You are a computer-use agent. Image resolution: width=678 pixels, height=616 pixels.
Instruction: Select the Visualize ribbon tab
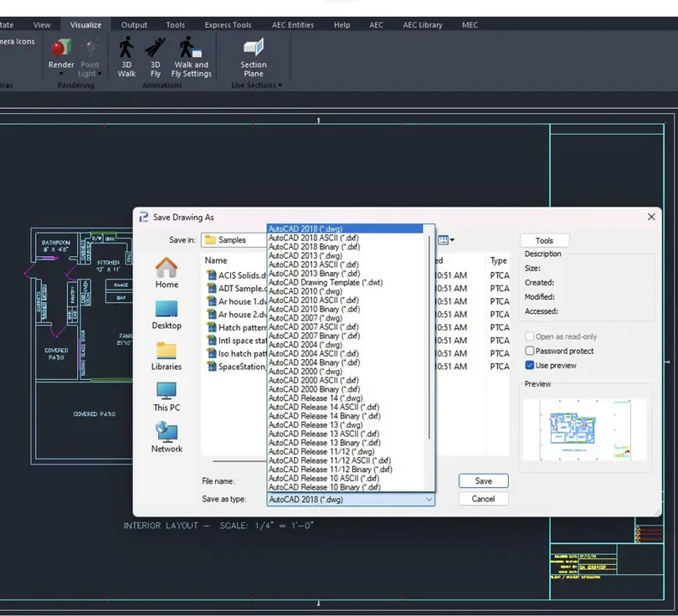click(x=85, y=25)
